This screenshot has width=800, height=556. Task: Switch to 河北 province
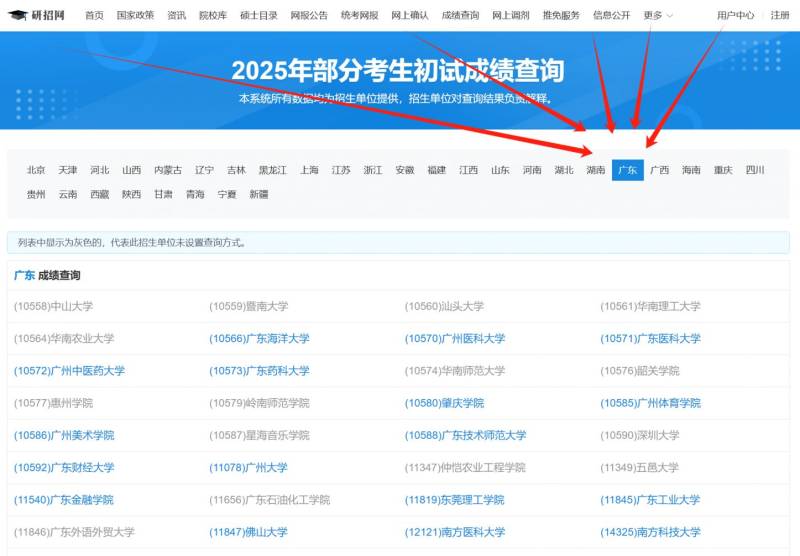point(99,170)
